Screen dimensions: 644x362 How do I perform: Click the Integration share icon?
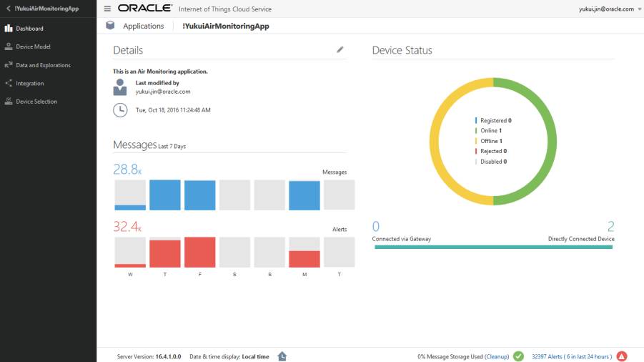coord(8,83)
